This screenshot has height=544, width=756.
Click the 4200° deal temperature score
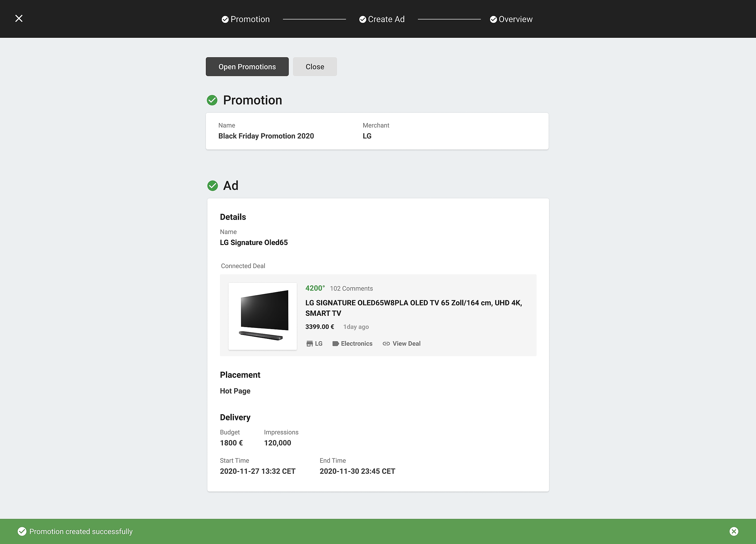click(315, 288)
